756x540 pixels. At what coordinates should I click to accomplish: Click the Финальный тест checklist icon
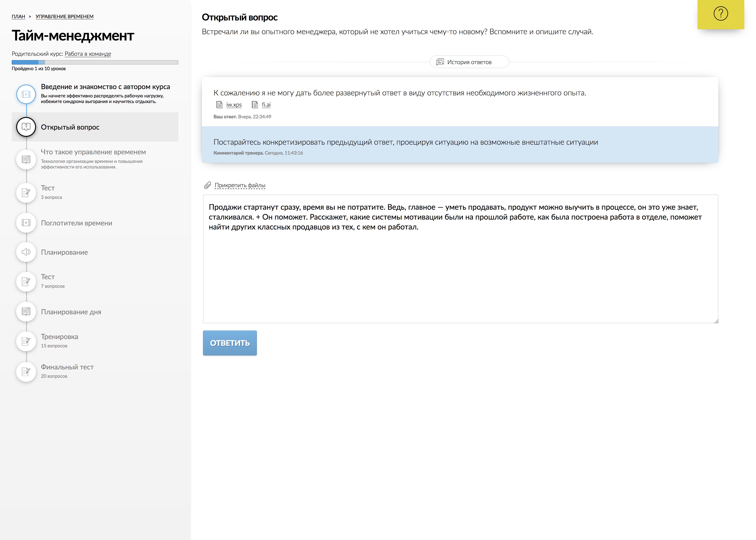click(26, 371)
